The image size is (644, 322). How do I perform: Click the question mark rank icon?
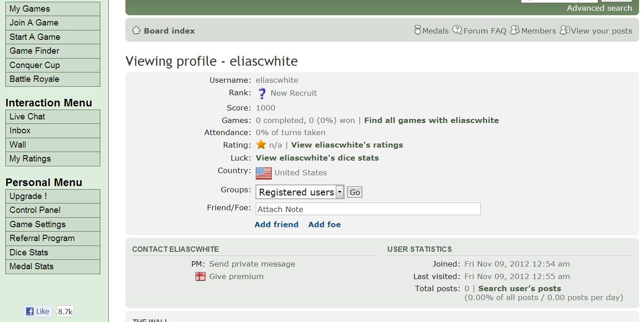point(262,93)
